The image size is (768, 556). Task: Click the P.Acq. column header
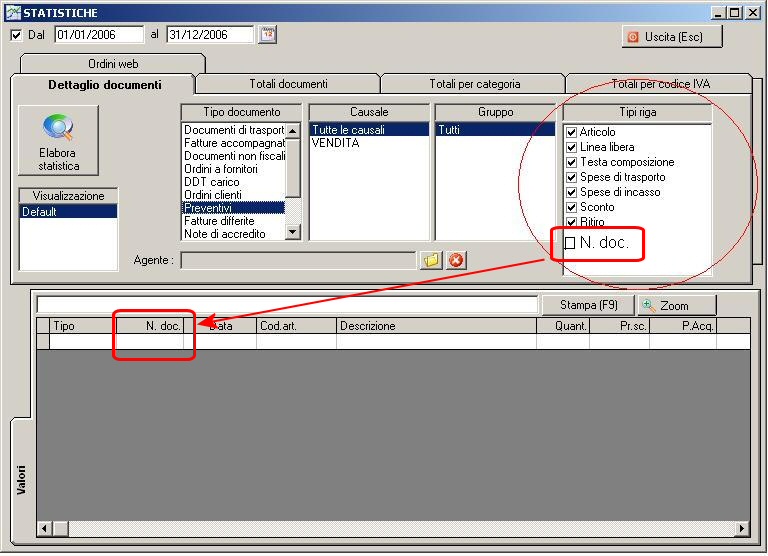[x=683, y=326]
